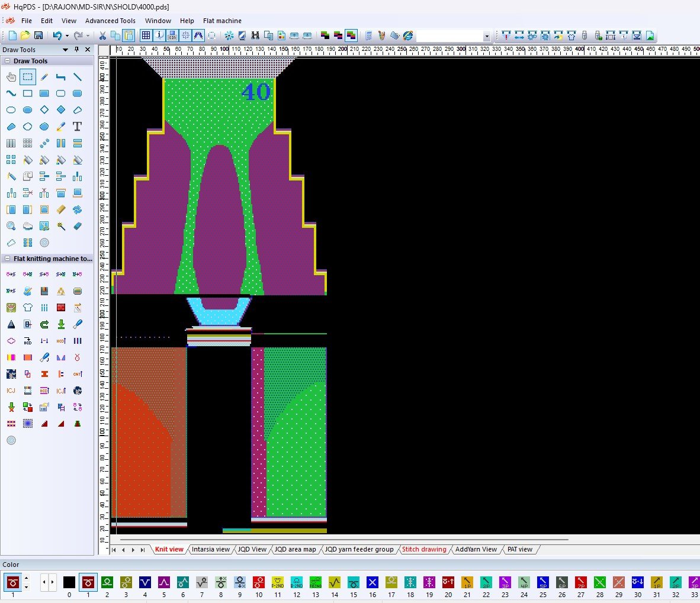Click the scissors Cut icon
The height and width of the screenshot is (603, 700).
[x=102, y=36]
